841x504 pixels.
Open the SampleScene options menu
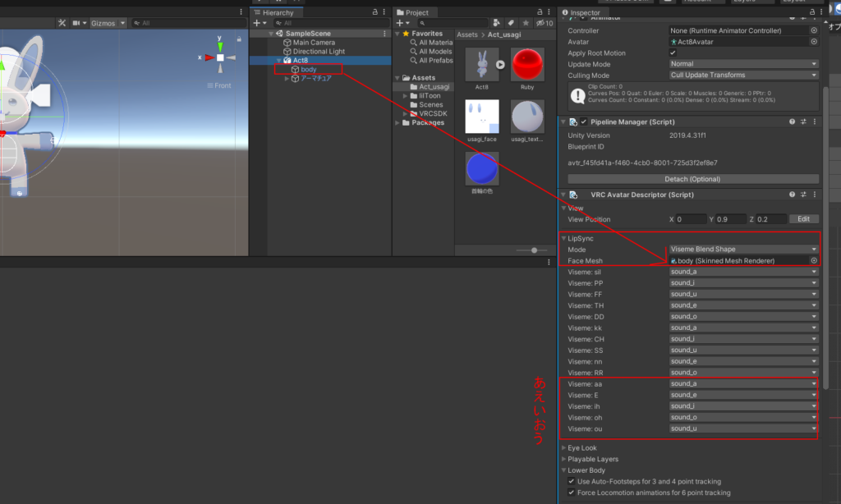(384, 33)
